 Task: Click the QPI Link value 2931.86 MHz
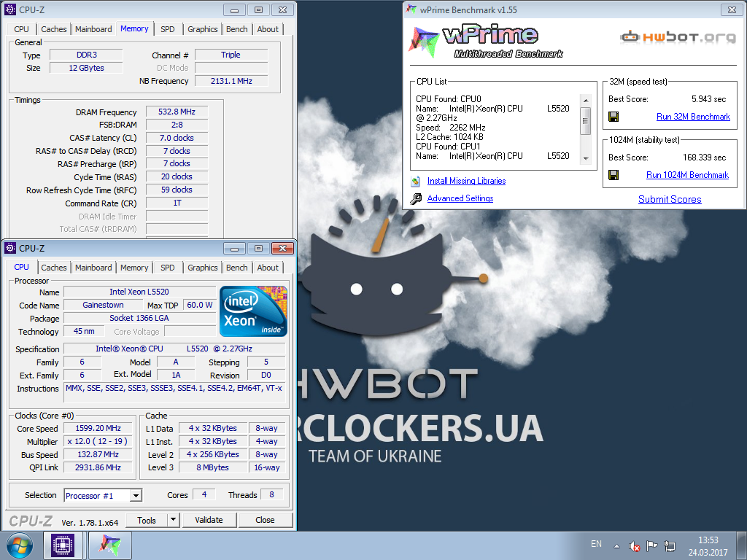click(x=98, y=467)
